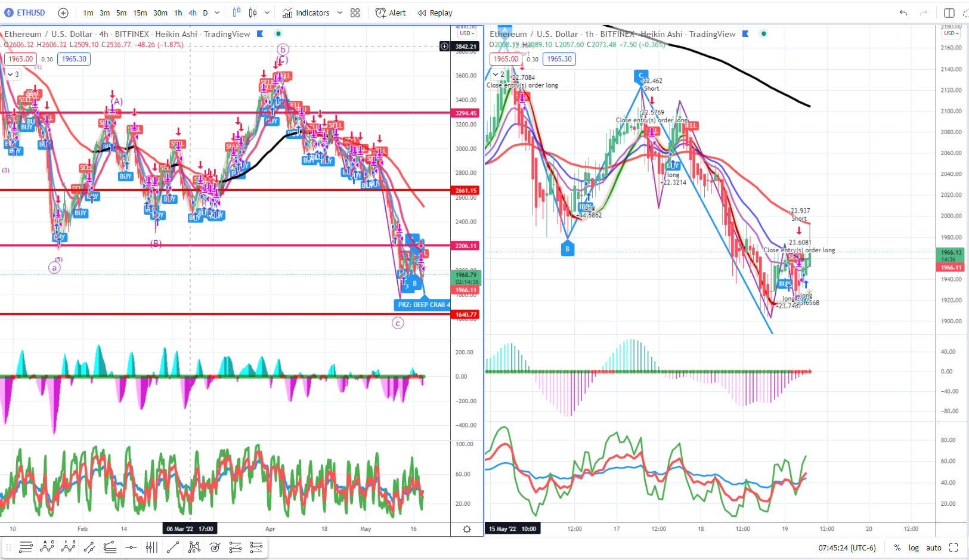Select the trend-based Fibonacci extension tool
The width and height of the screenshot is (969, 560).
pyautogui.click(x=256, y=547)
